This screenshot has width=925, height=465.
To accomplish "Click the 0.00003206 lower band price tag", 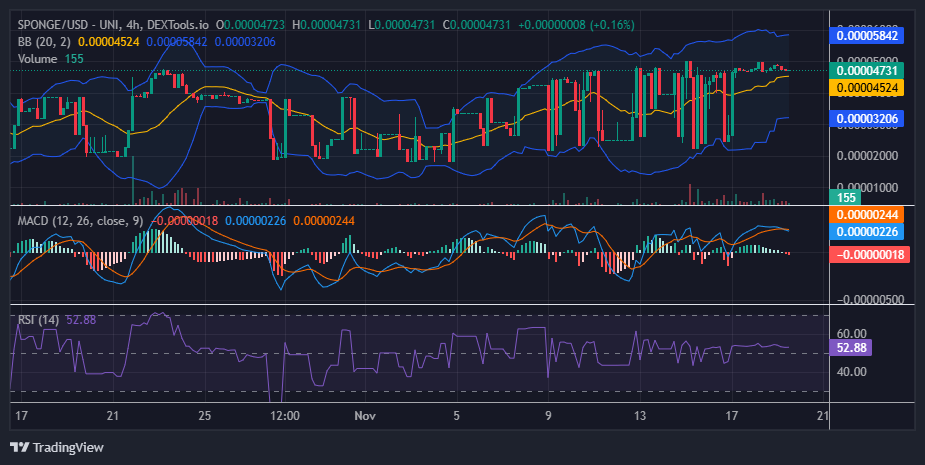I will pyautogui.click(x=867, y=119).
